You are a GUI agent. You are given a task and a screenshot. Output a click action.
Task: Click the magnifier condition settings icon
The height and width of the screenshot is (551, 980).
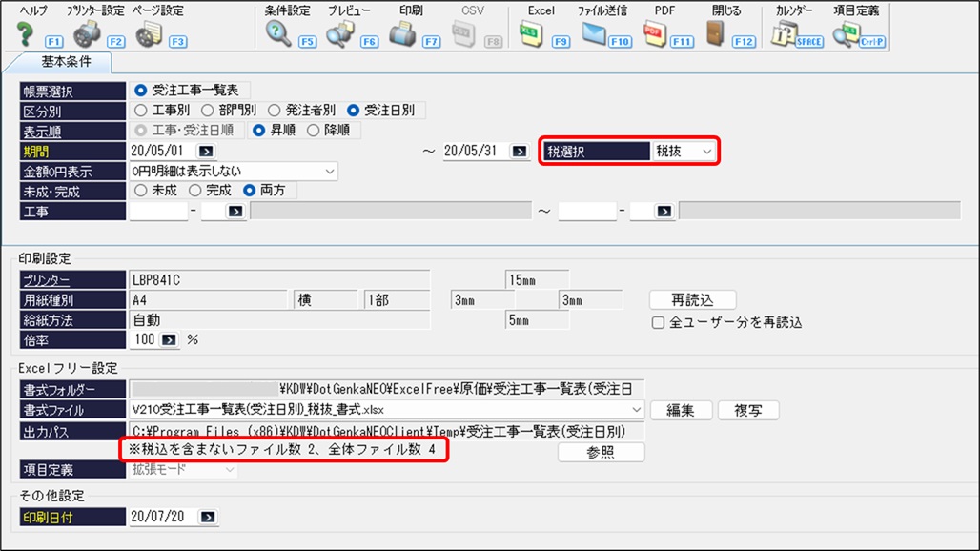(x=278, y=34)
